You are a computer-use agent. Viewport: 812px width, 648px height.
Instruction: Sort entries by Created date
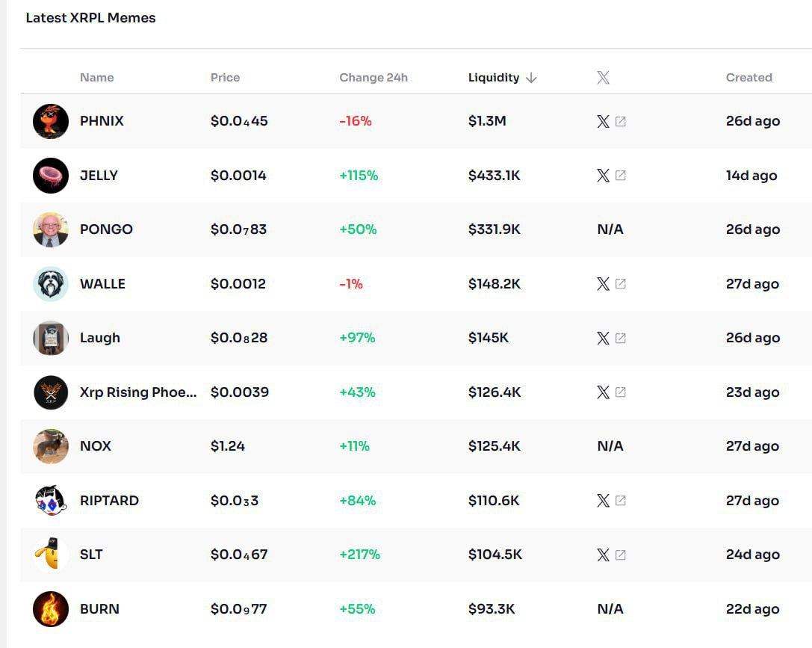(x=749, y=77)
